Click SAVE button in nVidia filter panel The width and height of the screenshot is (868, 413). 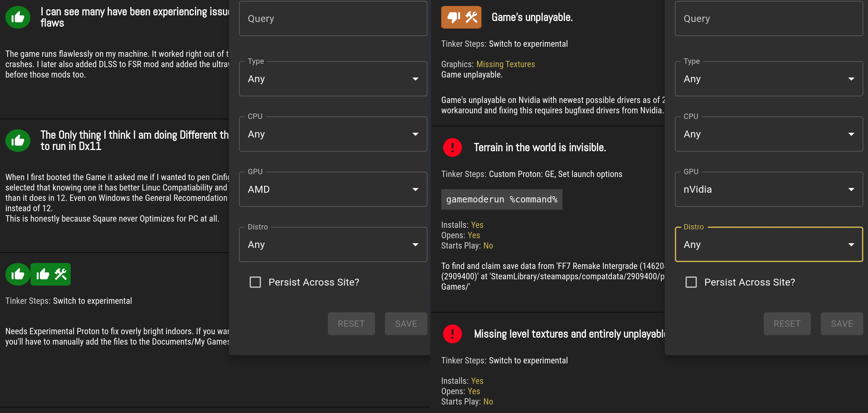842,324
